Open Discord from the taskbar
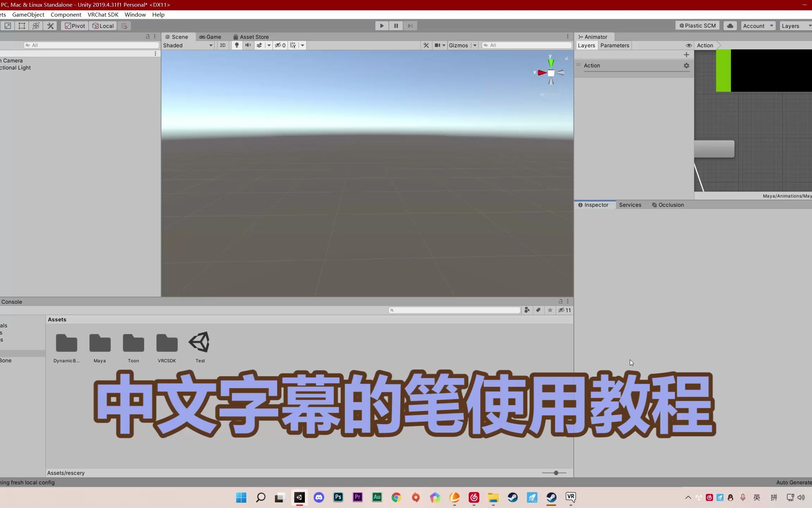Viewport: 812px width, 508px height. (319, 497)
